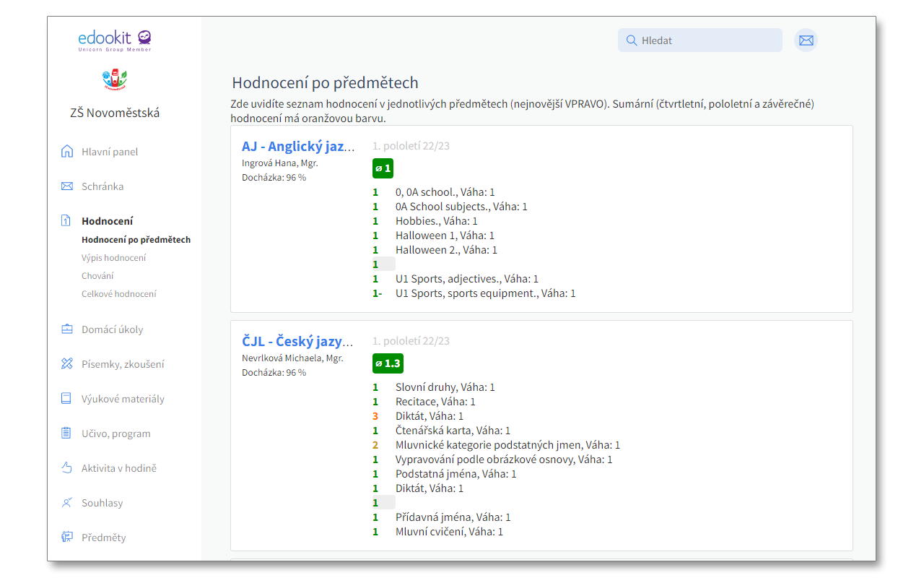Click the Souhlasy icon in sidebar
The image size is (924, 578).
coord(67,503)
